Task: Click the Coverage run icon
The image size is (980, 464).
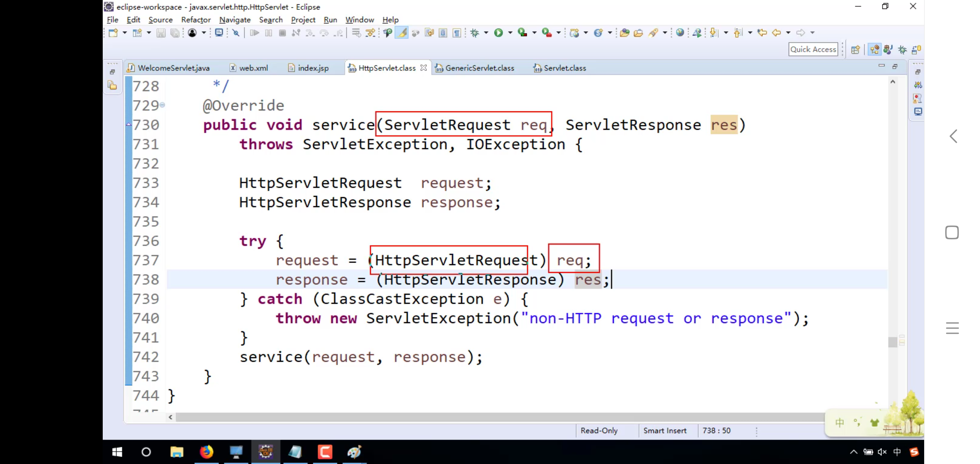Action: coord(522,33)
